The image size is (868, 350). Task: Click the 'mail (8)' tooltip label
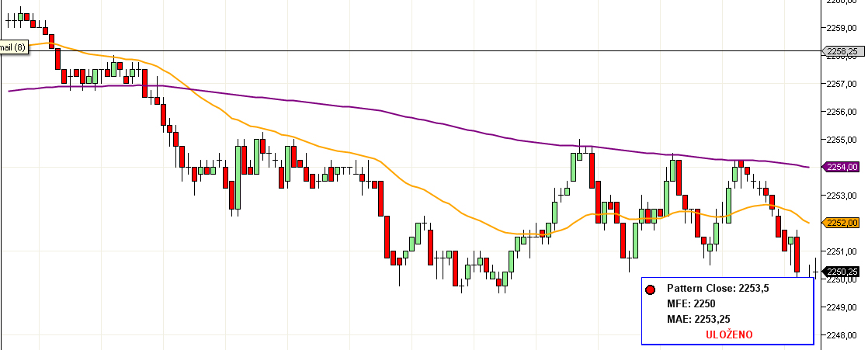pyautogui.click(x=12, y=48)
